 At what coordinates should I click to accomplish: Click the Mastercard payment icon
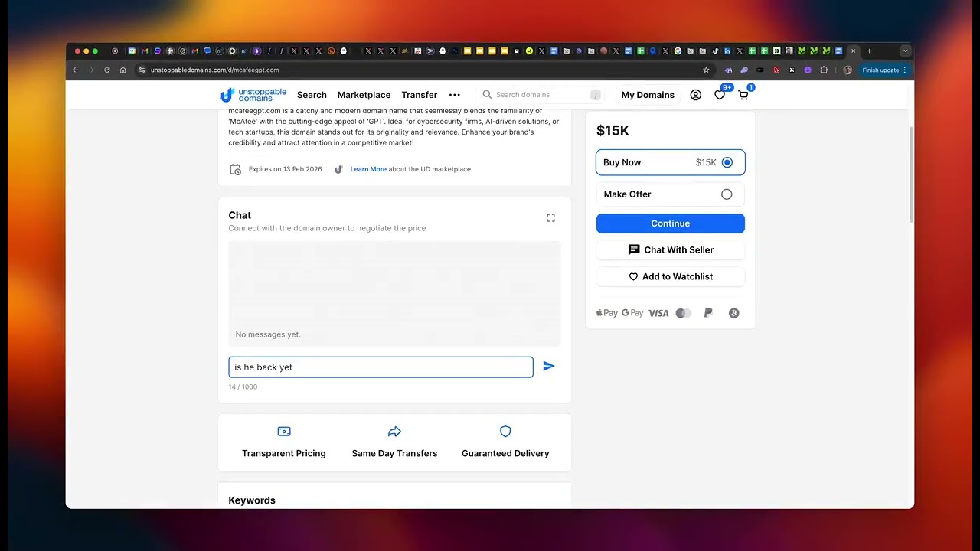pyautogui.click(x=684, y=313)
